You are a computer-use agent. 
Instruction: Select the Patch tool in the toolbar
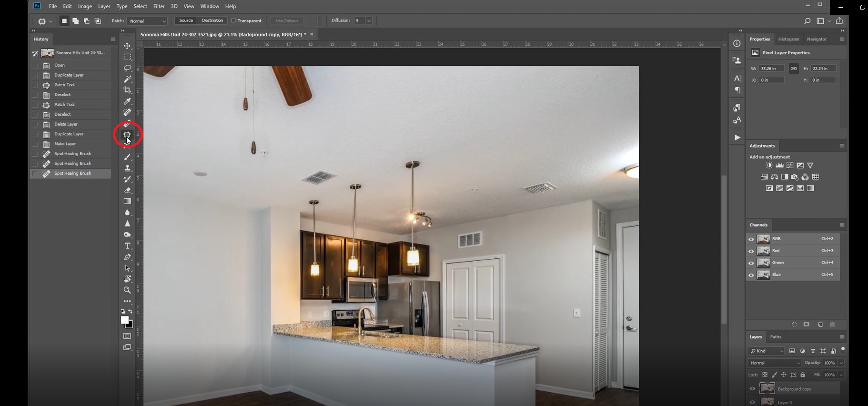[x=127, y=135]
